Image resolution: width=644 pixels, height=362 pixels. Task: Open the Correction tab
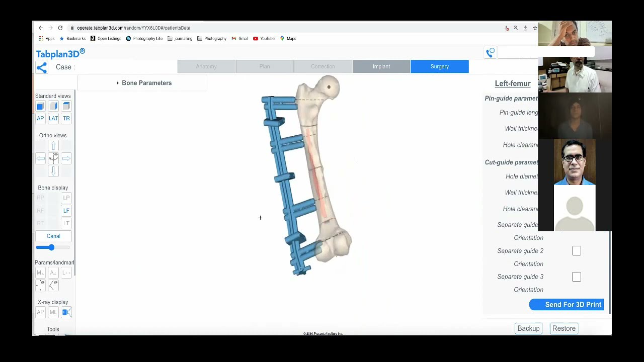(323, 66)
